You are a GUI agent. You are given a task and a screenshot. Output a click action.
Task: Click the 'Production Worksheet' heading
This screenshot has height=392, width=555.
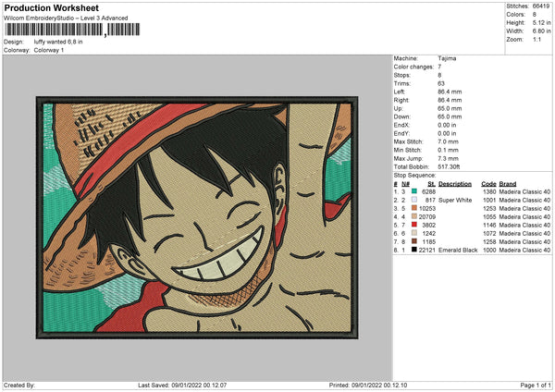[x=51, y=7]
